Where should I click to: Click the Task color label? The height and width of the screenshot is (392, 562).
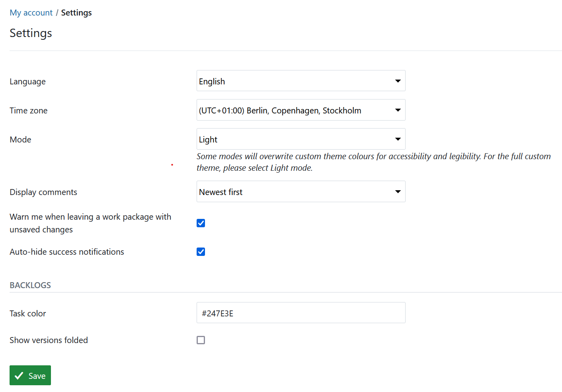[x=28, y=314]
